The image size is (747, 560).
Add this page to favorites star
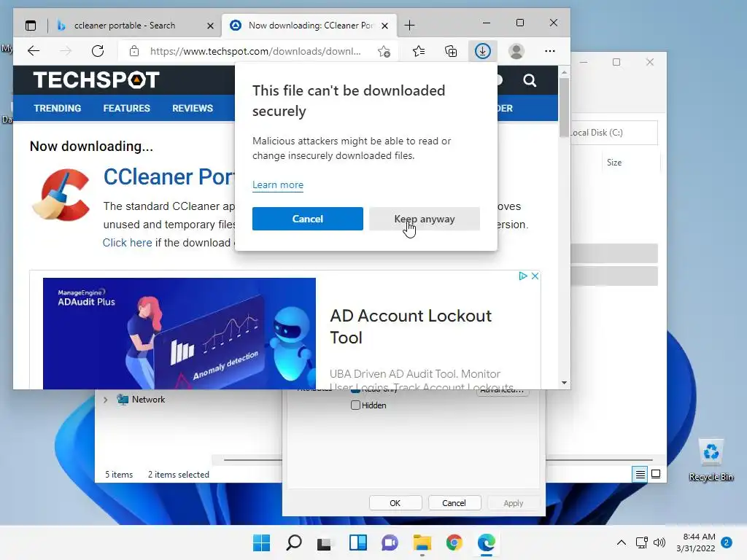[384, 51]
